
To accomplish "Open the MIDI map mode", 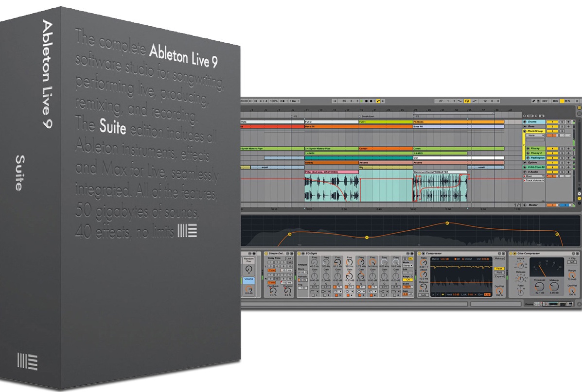I will (x=556, y=101).
